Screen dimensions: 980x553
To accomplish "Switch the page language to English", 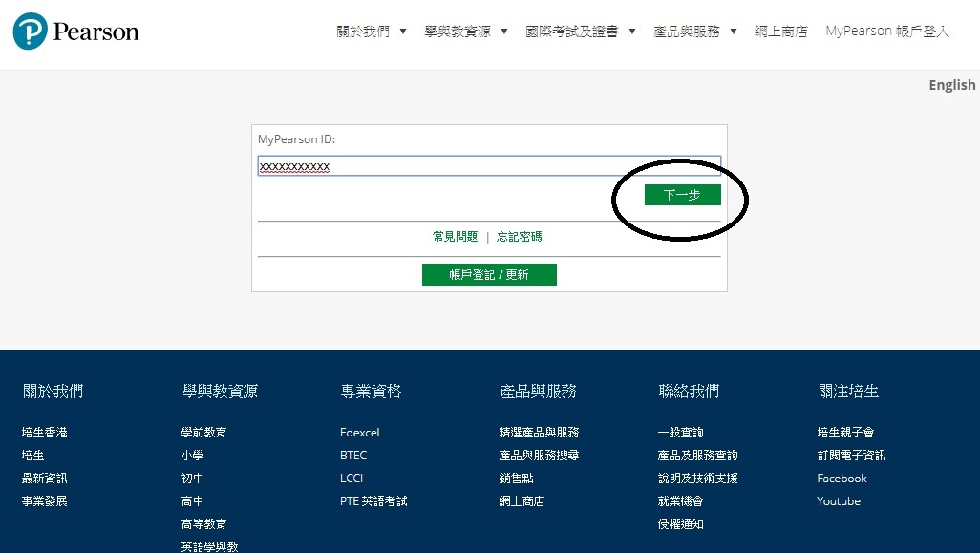I will click(952, 85).
